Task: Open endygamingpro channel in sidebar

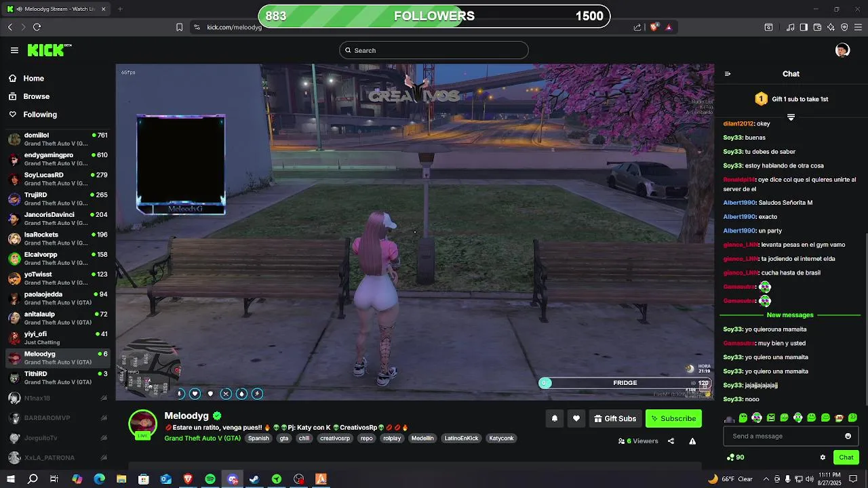Action: coord(58,159)
